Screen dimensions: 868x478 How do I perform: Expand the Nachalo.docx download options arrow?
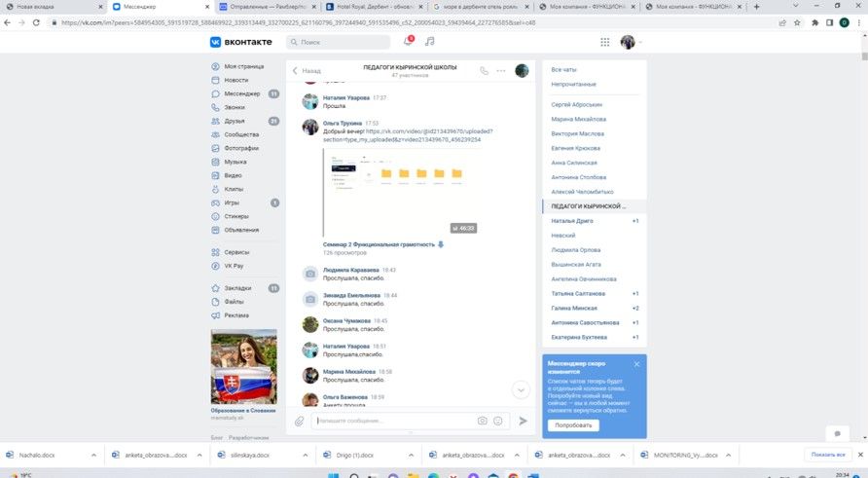94,455
